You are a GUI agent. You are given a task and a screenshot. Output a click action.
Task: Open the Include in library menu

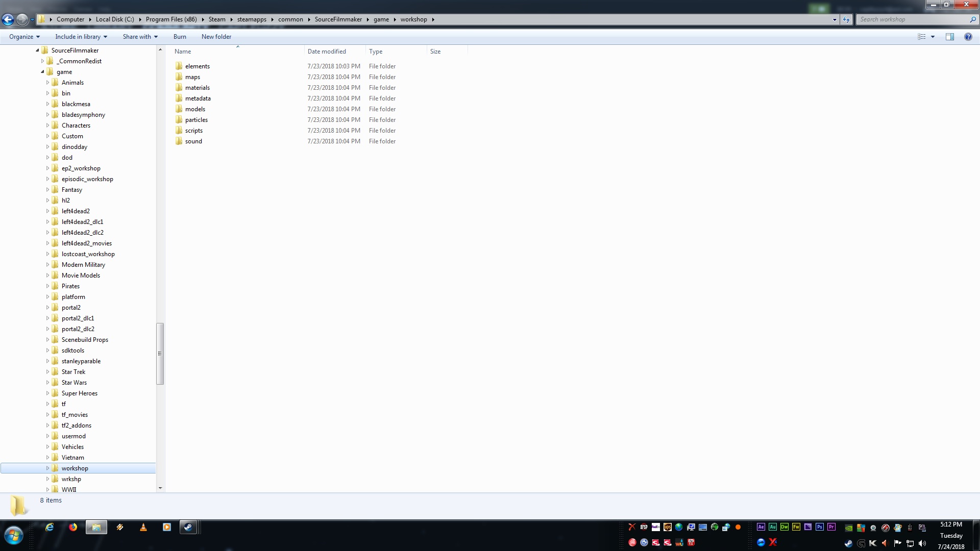[x=81, y=37]
